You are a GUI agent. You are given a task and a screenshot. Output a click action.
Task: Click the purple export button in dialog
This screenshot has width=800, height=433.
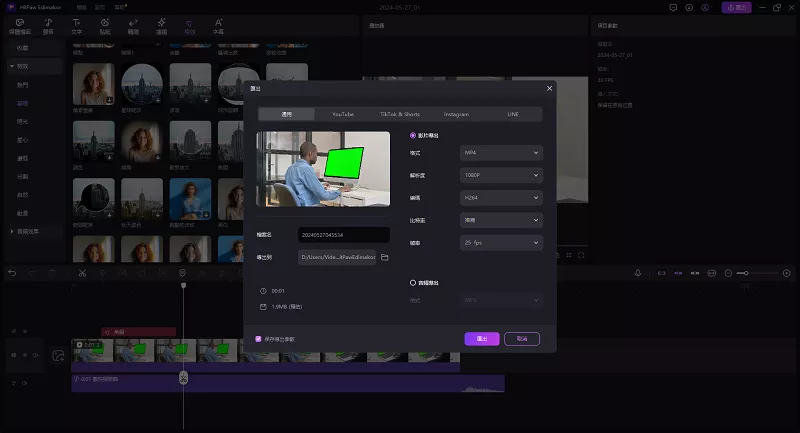[482, 339]
